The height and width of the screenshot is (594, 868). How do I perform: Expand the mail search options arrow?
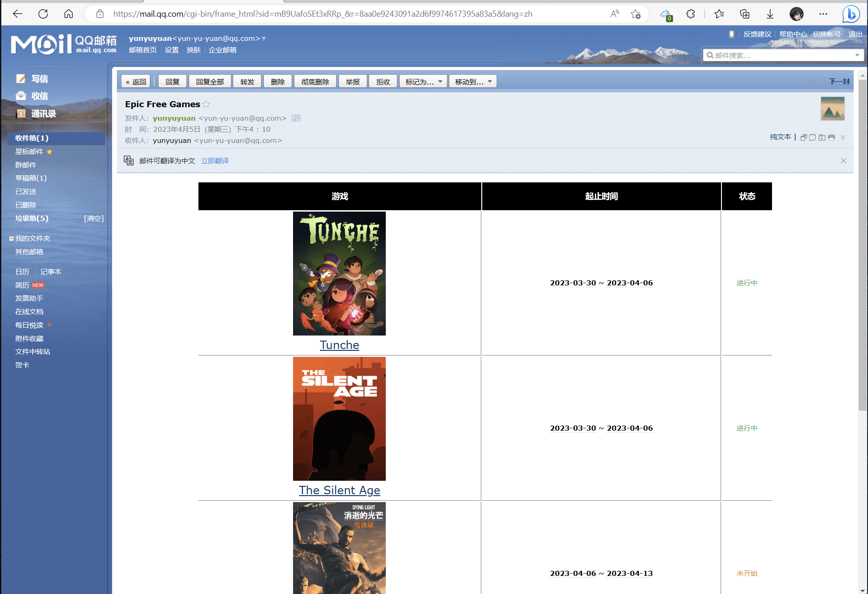click(x=857, y=55)
